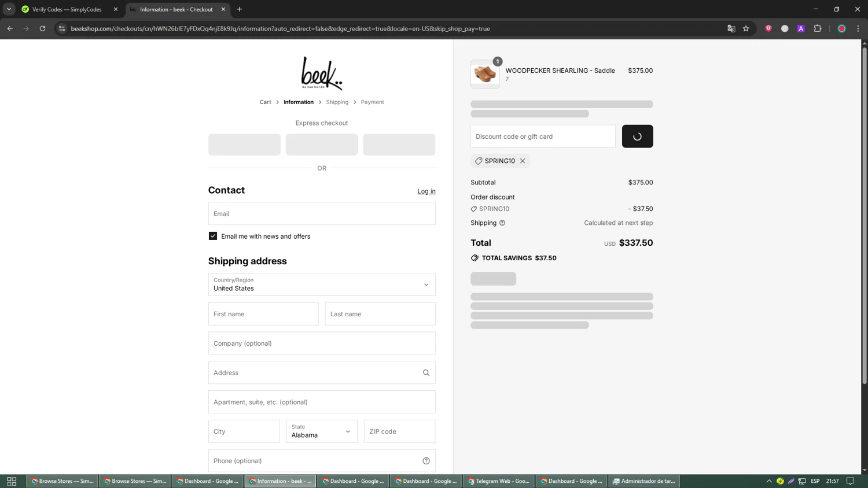868x488 pixels.
Task: Click the ESP language indicator
Action: point(815,481)
